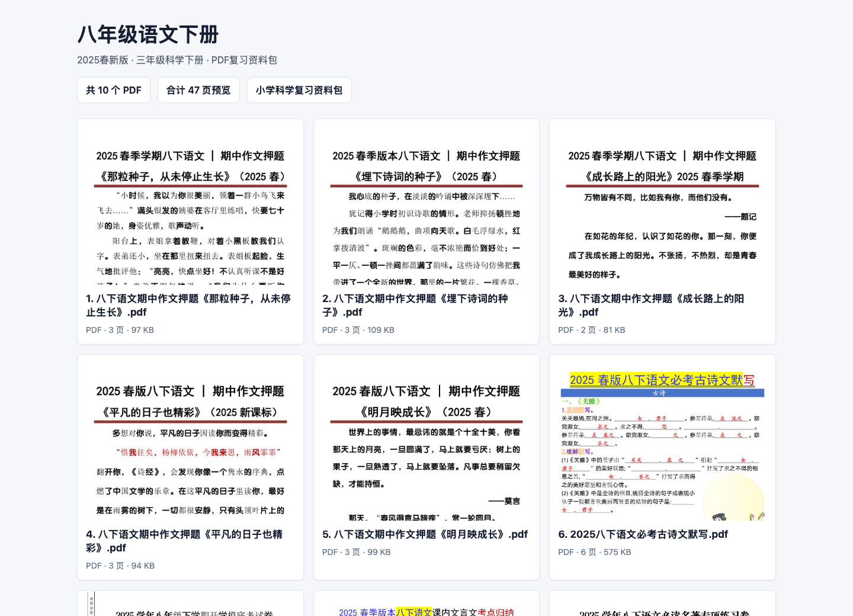The width and height of the screenshot is (853, 616).
Task: Open the 开学摸底考试卷 preview card
Action: click(190, 604)
